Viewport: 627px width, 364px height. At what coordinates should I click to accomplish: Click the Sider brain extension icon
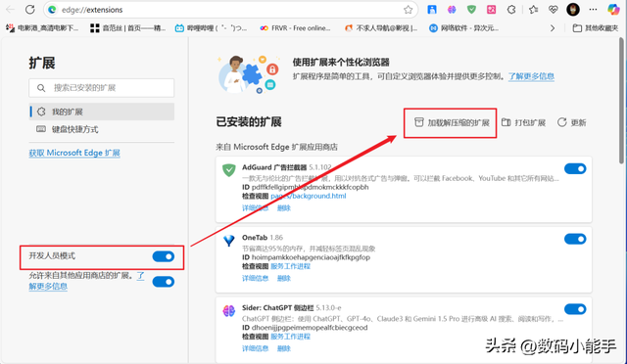(228, 310)
